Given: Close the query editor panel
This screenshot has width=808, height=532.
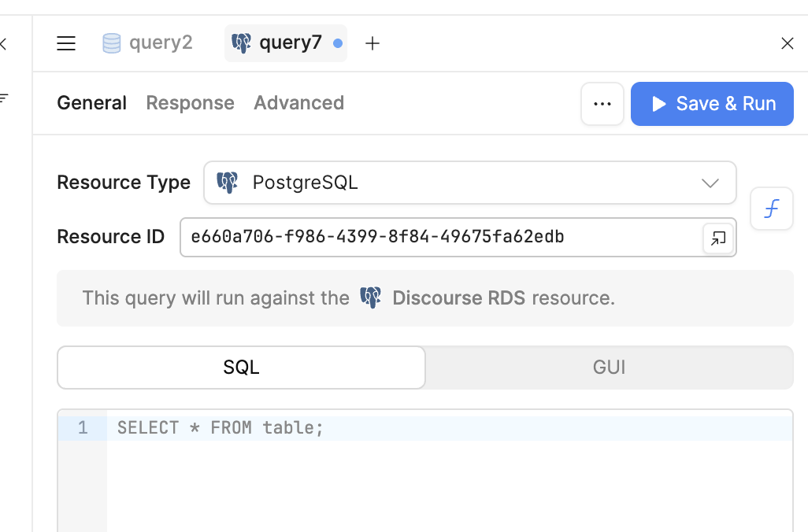Looking at the screenshot, I should coord(787,43).
